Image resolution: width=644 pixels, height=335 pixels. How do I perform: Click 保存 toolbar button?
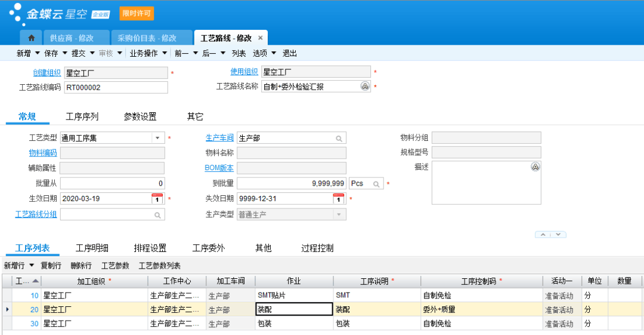tap(51, 53)
